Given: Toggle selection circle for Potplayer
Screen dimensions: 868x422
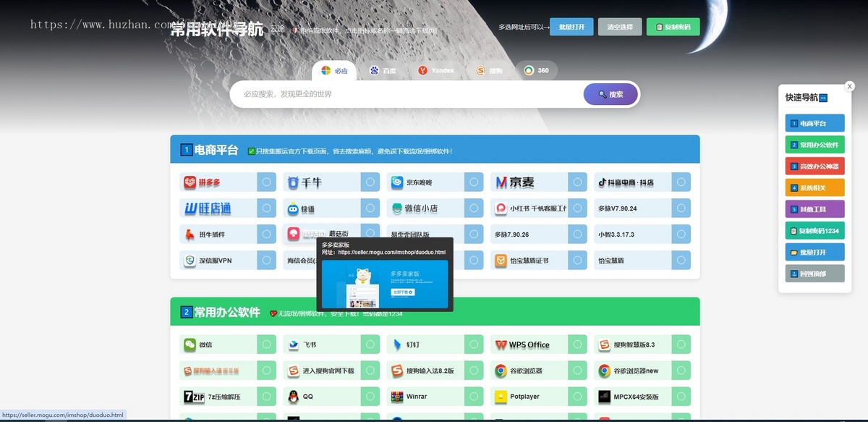Looking at the screenshot, I should click(x=578, y=397).
